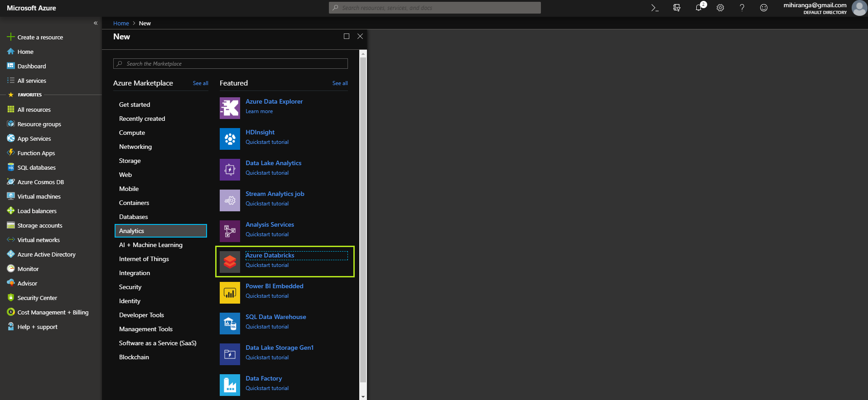
Task: Send feedback via smiley icon
Action: tap(764, 8)
